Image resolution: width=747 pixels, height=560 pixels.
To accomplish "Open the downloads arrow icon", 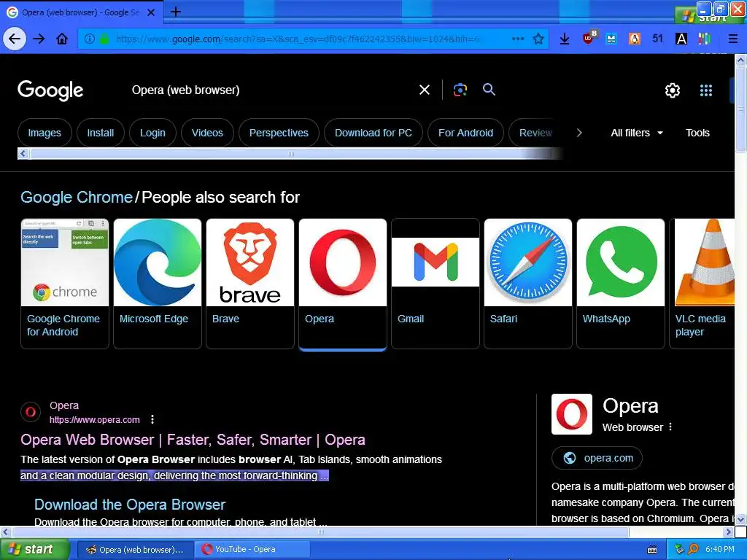I will pyautogui.click(x=565, y=39).
